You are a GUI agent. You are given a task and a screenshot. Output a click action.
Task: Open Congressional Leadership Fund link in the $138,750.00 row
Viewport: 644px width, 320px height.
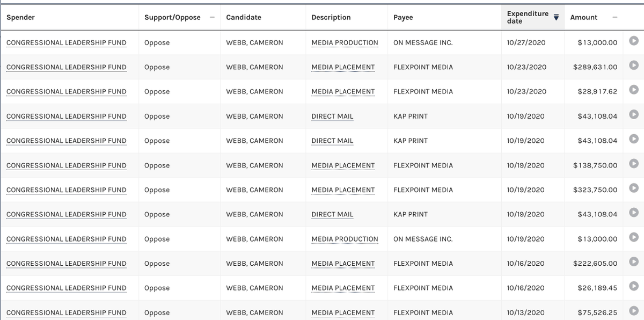click(67, 165)
